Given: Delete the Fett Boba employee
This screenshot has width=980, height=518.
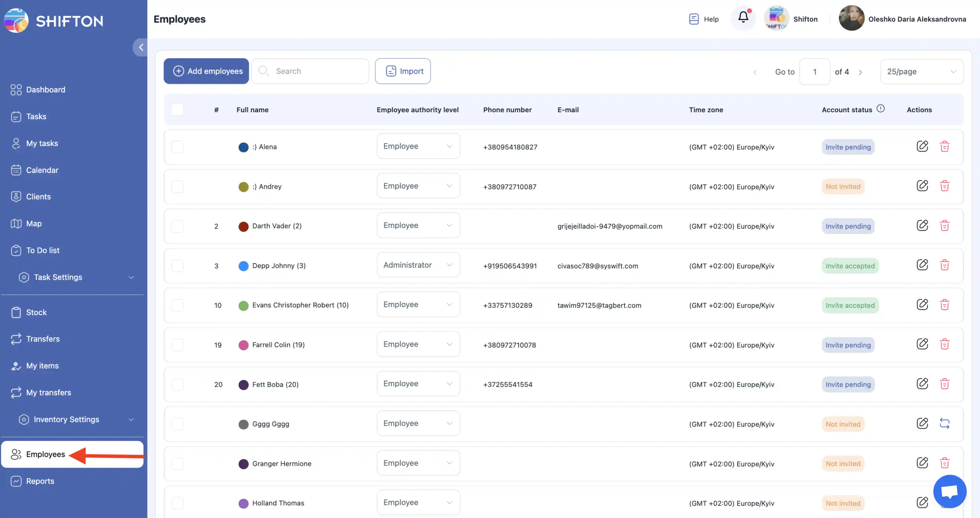Looking at the screenshot, I should pyautogui.click(x=944, y=384).
